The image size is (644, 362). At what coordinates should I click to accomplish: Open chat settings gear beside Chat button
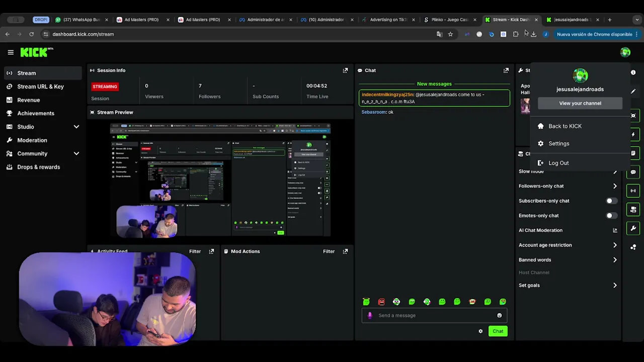[480, 331]
